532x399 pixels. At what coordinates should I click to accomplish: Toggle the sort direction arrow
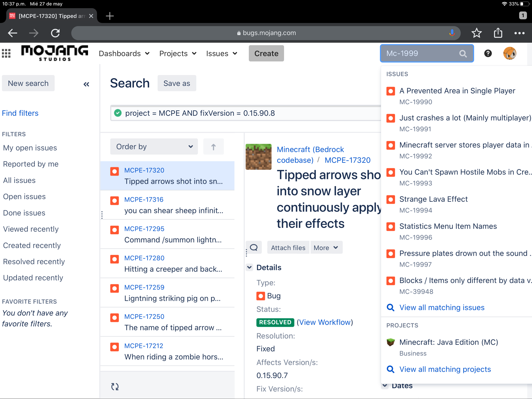click(x=213, y=147)
